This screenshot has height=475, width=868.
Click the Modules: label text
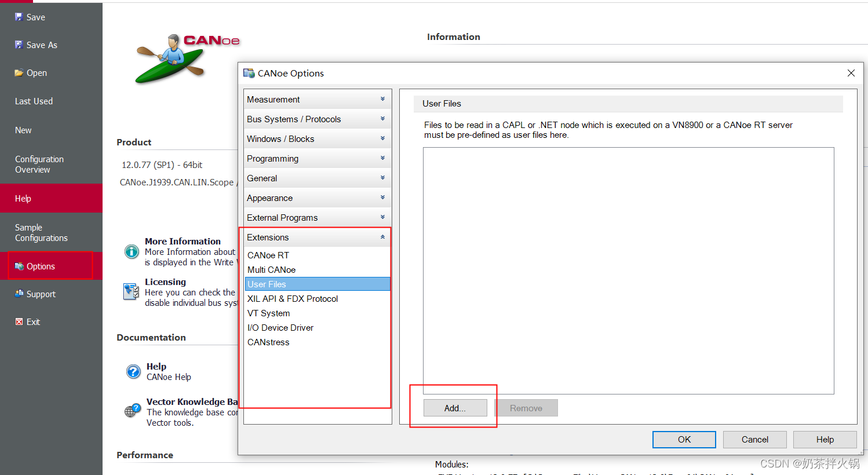[x=451, y=464]
